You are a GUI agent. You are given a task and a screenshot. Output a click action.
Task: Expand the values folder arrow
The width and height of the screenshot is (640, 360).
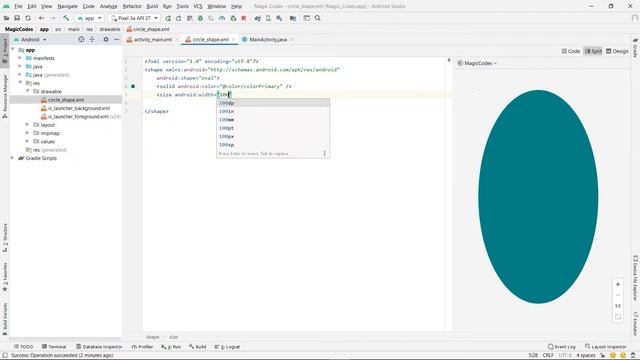tap(27, 141)
